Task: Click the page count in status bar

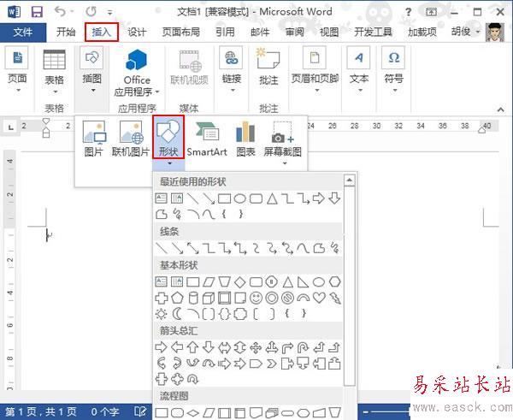Action: tap(41, 411)
